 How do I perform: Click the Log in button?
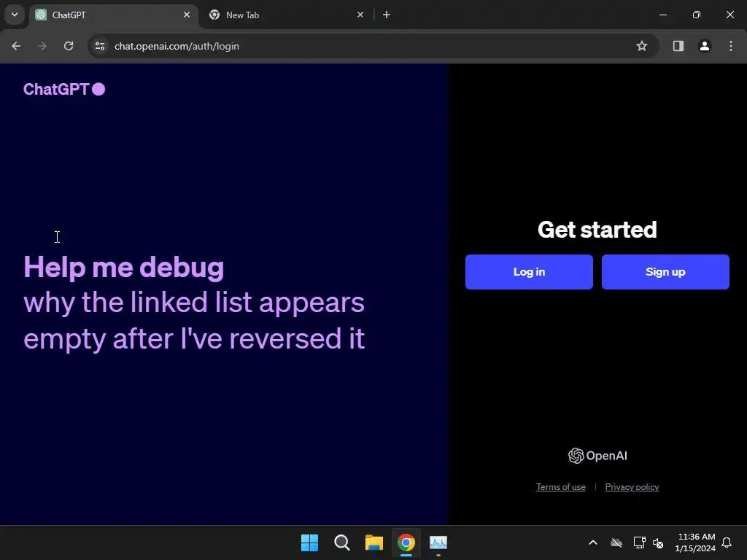pos(529,272)
